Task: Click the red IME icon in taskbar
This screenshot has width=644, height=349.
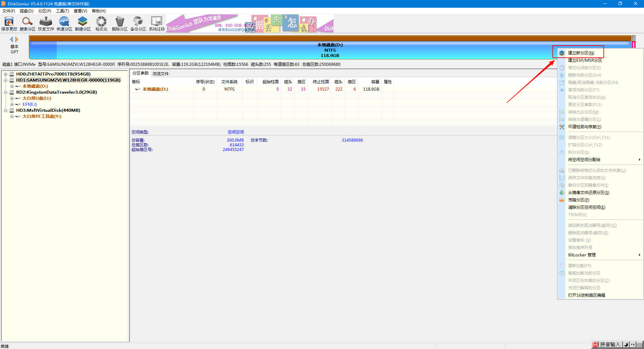Action: click(x=595, y=345)
